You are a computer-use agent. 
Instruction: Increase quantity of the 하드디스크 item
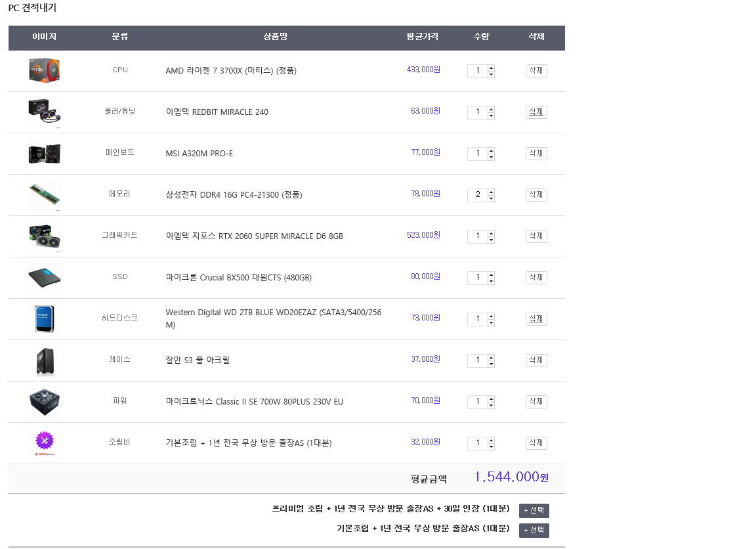tap(491, 316)
